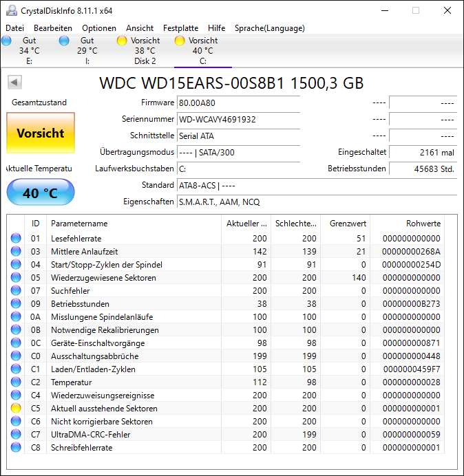Viewport: 464px width, 476px height.
Task: Open the Bearbeiten menu
Action: (53, 28)
